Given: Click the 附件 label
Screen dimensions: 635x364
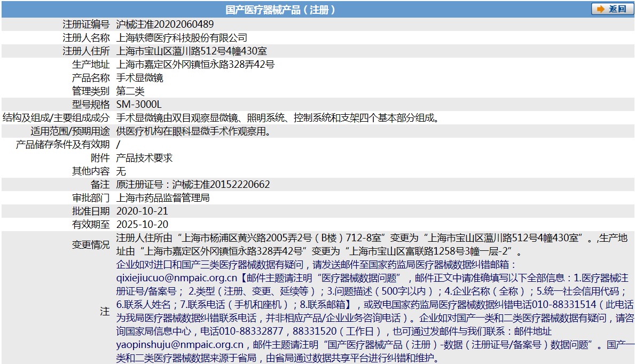Looking at the screenshot, I should [x=100, y=158].
